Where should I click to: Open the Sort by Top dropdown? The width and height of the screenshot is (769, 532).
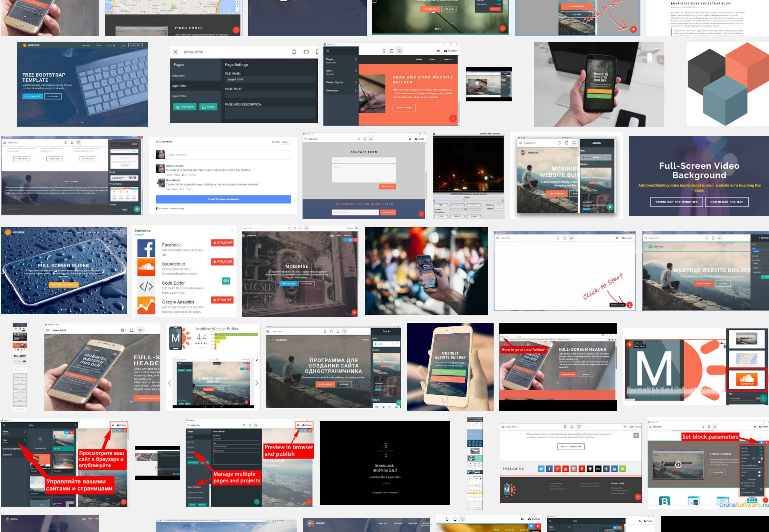(x=285, y=142)
